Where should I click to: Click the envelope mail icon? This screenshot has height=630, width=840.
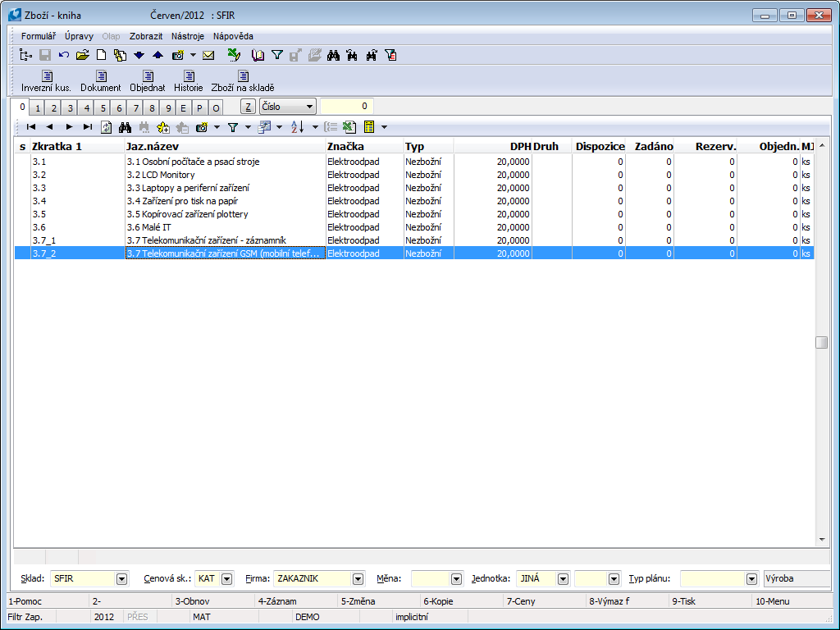pyautogui.click(x=208, y=56)
